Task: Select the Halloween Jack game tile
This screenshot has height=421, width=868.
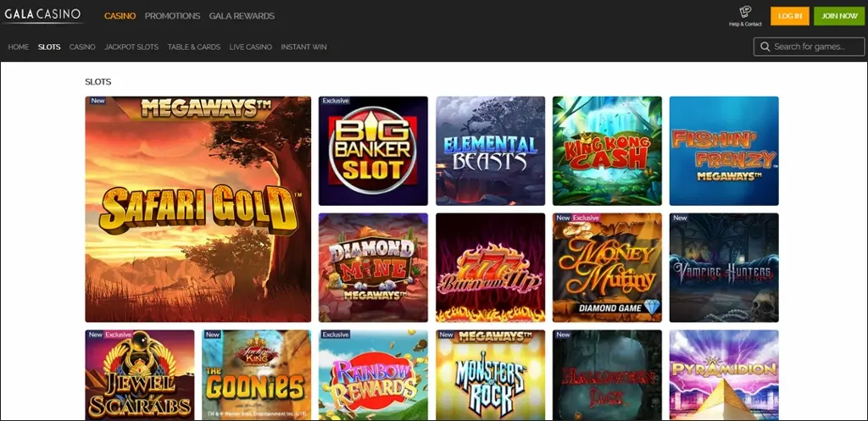Action: click(607, 375)
